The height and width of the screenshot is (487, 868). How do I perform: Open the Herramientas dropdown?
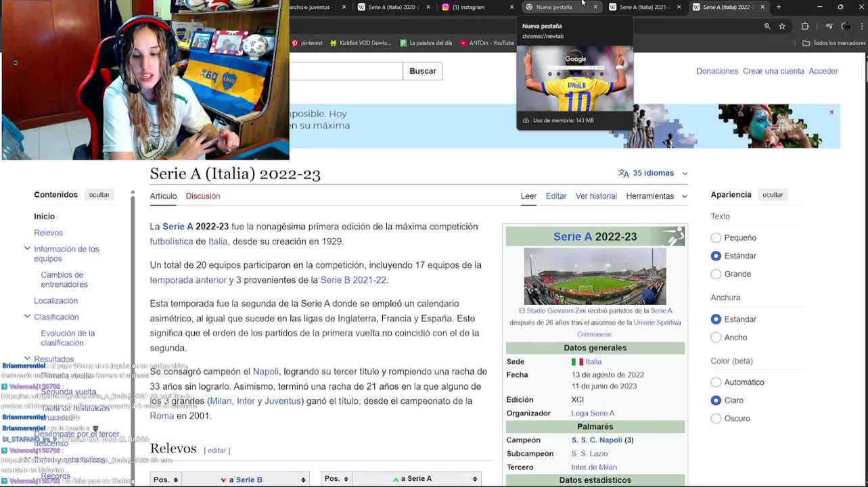coord(656,196)
